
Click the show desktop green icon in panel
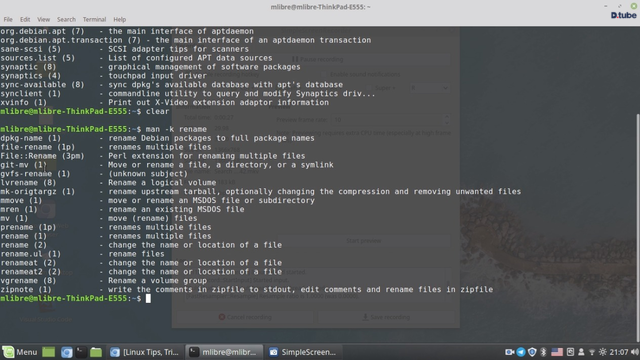tap(49, 352)
